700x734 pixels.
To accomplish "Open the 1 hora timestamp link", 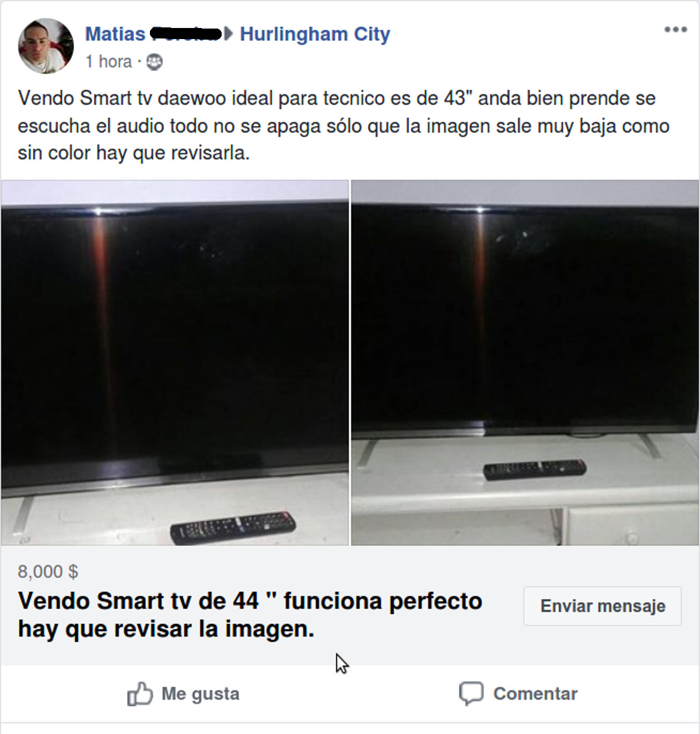I will pyautogui.click(x=108, y=61).
